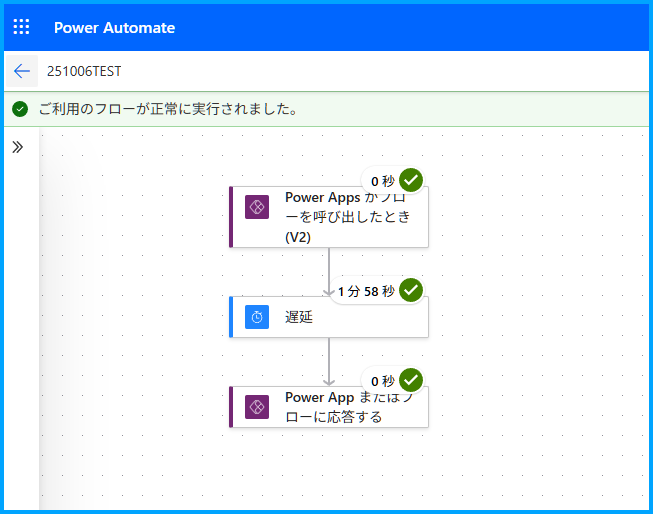Click the 0 秒 badge on response card
The height and width of the screenshot is (514, 653).
(383, 381)
